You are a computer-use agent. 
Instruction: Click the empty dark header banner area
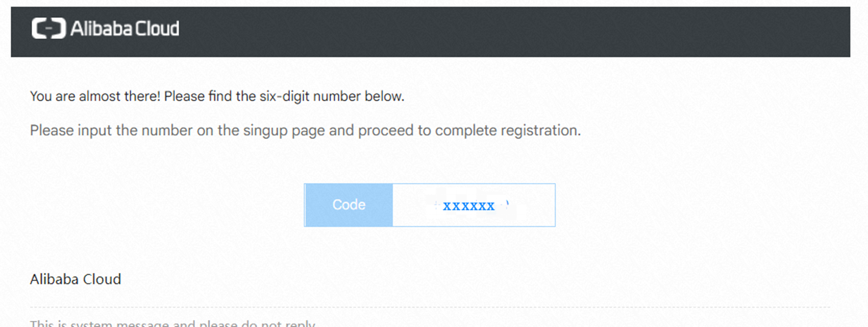pyautogui.click(x=510, y=31)
